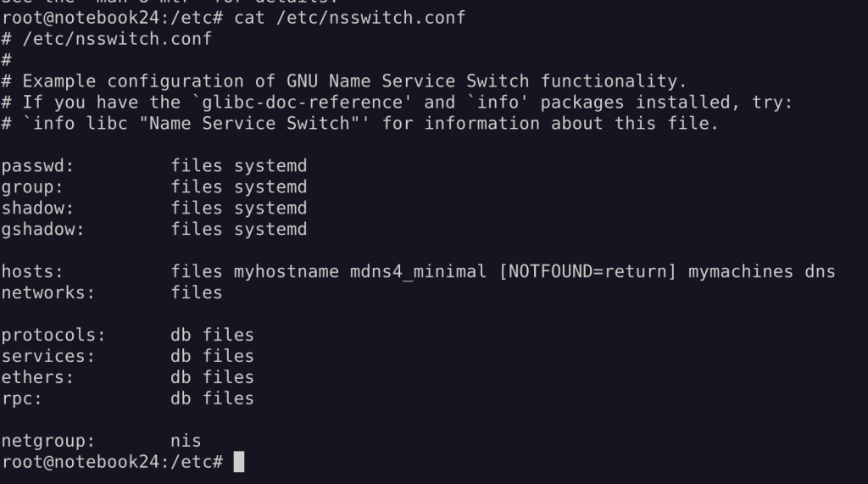Viewport: 868px width, 484px height.
Task: Click the 'netgroup:' entry label
Action: pos(48,441)
